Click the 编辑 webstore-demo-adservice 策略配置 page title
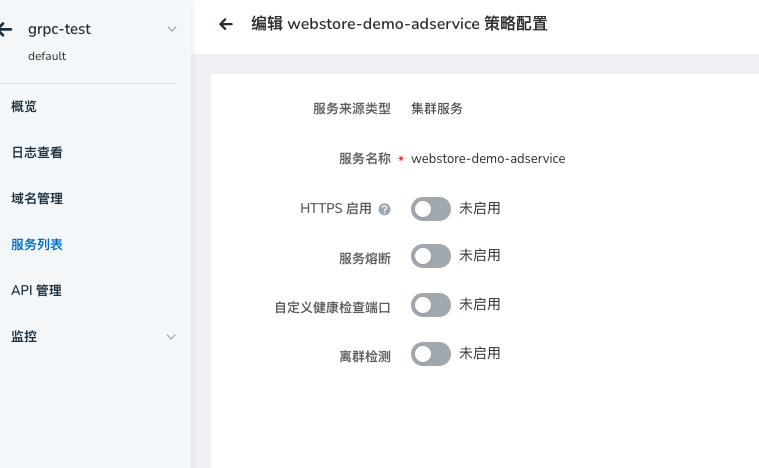This screenshot has height=468, width=759. click(x=398, y=25)
